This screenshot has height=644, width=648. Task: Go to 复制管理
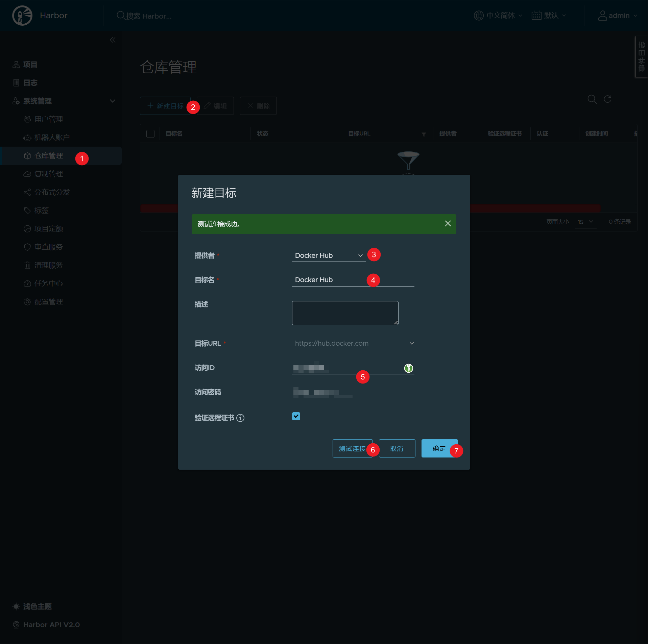[49, 174]
